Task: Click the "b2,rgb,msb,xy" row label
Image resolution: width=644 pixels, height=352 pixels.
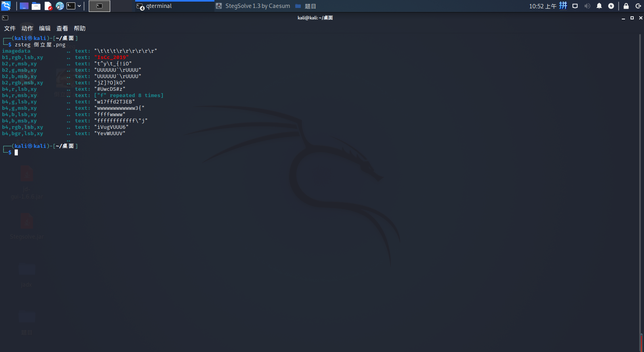Action: tap(23, 83)
